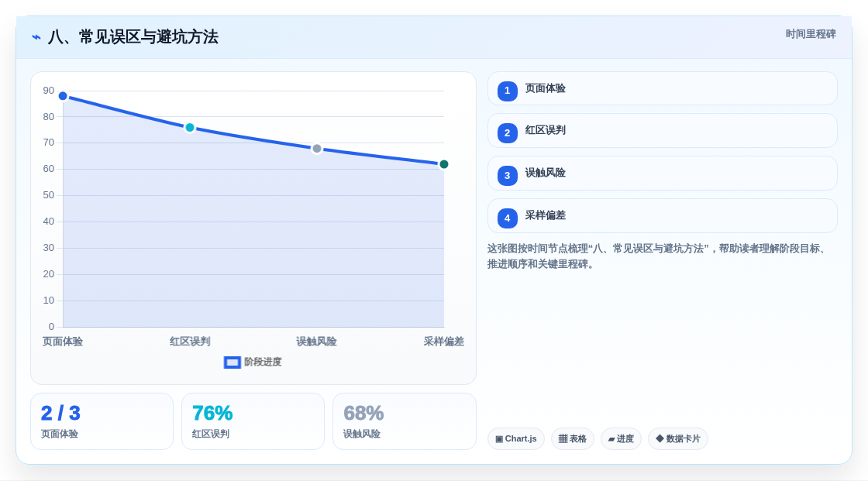The image size is (868, 481).
Task: Toggle the 阶段进度 legend swatch
Action: 232,362
